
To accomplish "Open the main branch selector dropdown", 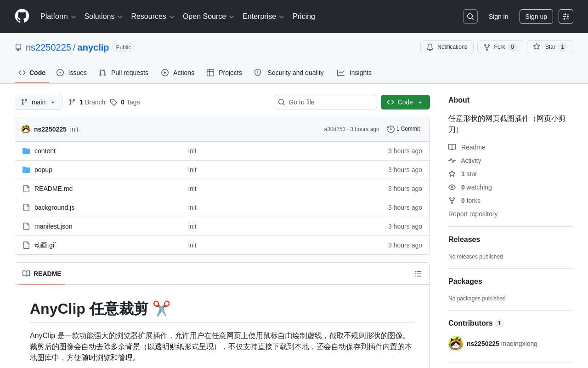I will (39, 102).
